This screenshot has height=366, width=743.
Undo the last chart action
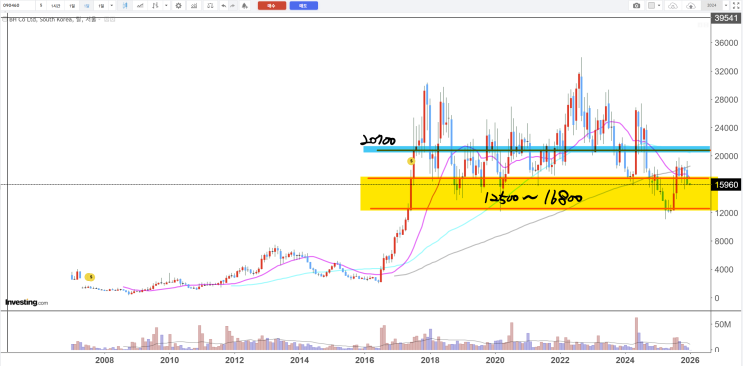pos(224,5)
